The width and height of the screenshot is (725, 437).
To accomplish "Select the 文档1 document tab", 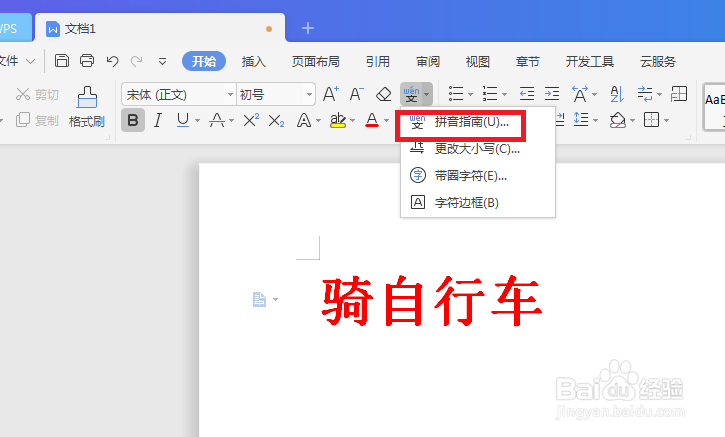I will pyautogui.click(x=160, y=28).
